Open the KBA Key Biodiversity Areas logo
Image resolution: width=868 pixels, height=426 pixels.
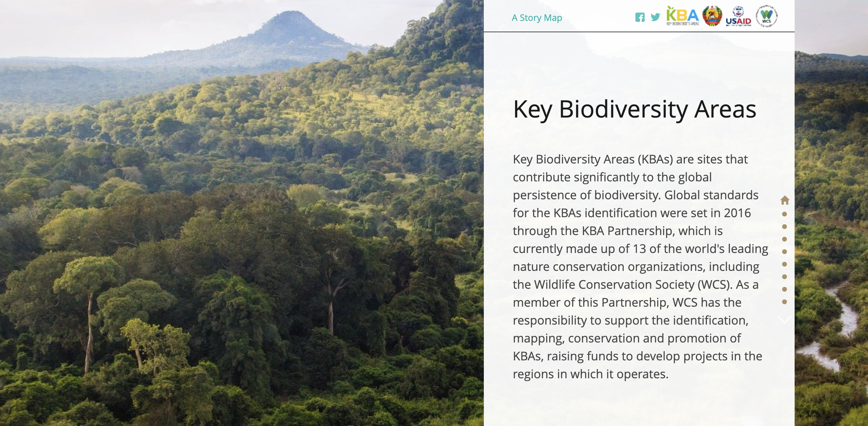click(x=682, y=16)
